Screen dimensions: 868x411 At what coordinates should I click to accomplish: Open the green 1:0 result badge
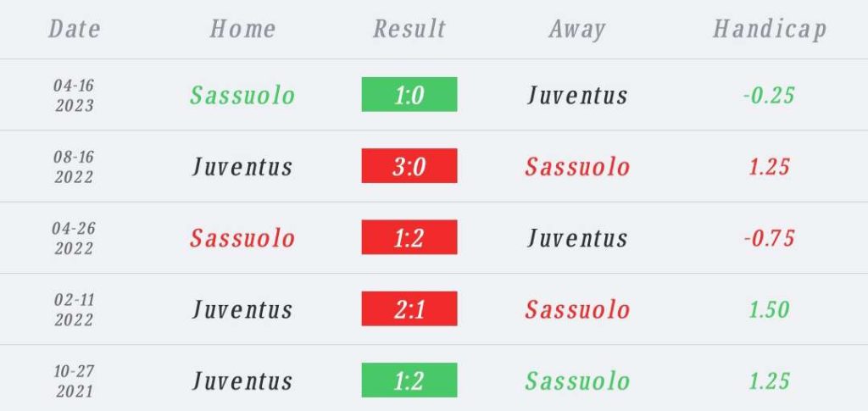tap(409, 95)
